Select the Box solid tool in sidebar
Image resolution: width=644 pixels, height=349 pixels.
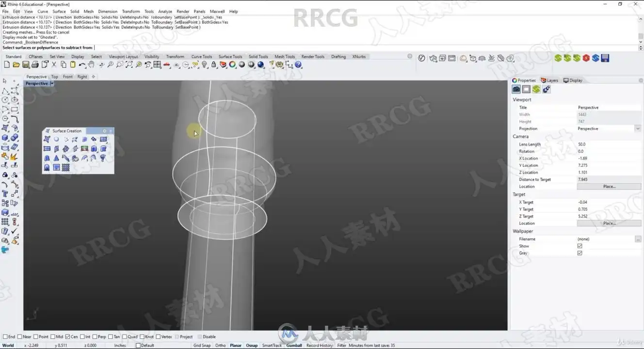(x=5, y=138)
